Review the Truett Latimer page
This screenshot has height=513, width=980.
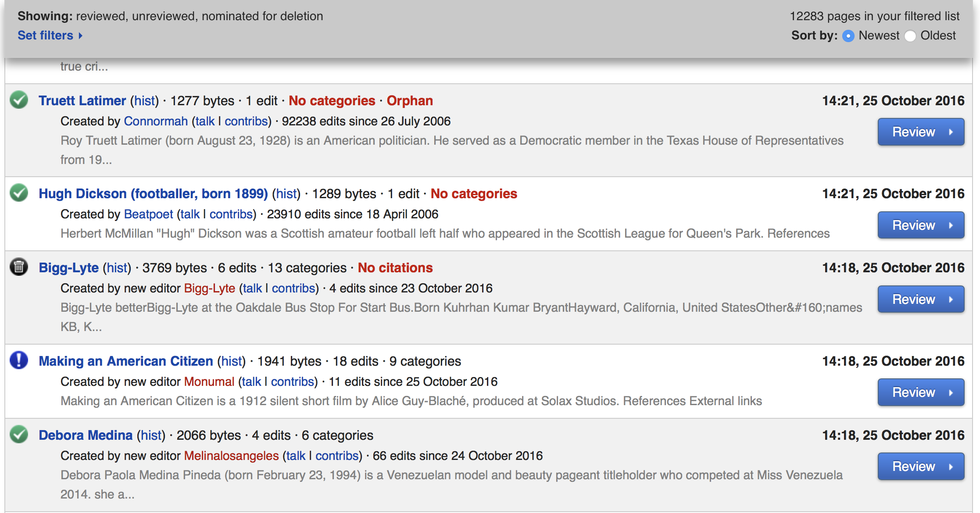pyautogui.click(x=921, y=132)
